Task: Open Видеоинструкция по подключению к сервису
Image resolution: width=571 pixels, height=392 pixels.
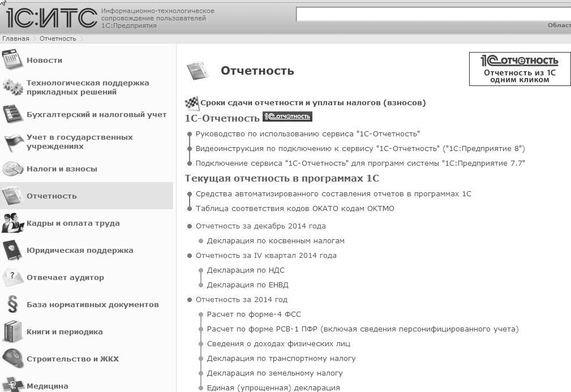Action: point(360,149)
